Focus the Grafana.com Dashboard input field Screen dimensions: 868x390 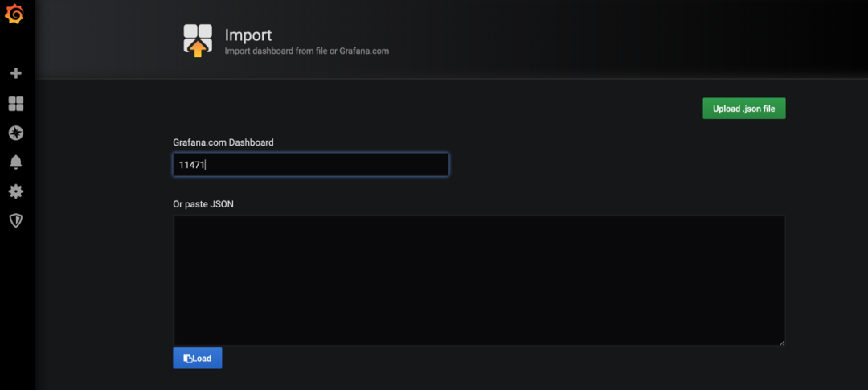coord(311,165)
